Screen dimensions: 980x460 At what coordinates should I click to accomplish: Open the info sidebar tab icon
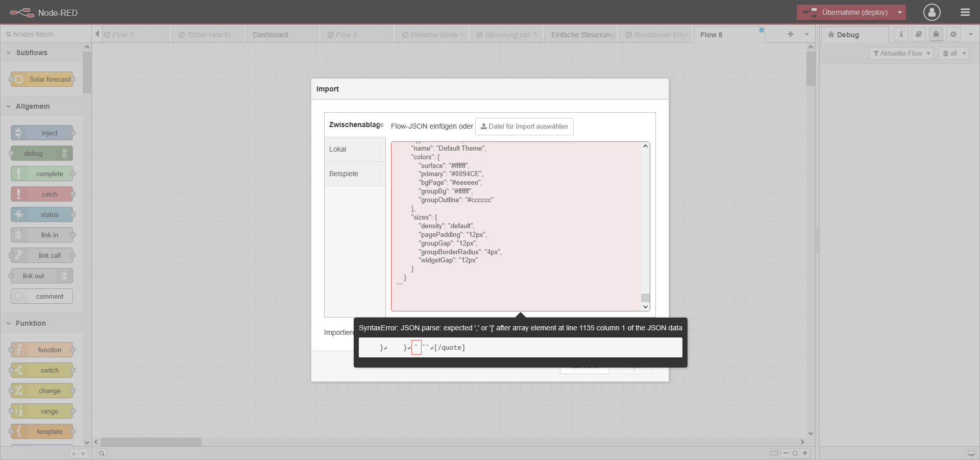click(x=901, y=34)
